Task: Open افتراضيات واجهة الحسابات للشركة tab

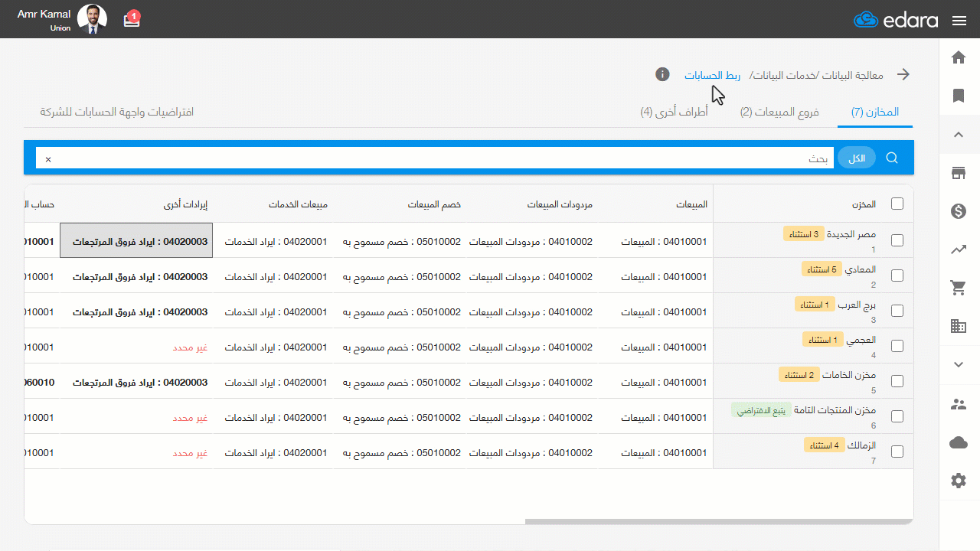Action: [117, 112]
